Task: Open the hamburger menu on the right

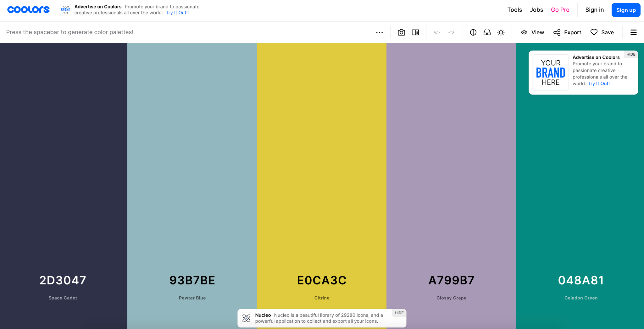Action: click(633, 32)
